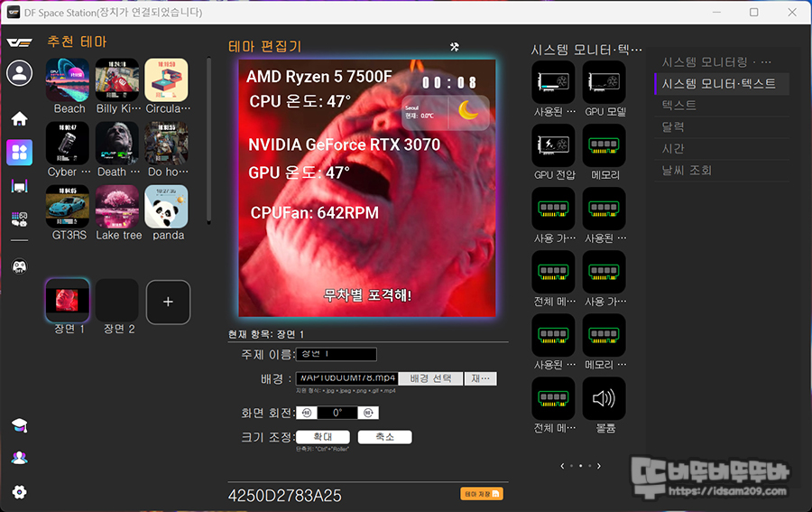The width and height of the screenshot is (812, 512).
Task: Select 시스템 모니터·텍스트 category
Action: click(722, 84)
